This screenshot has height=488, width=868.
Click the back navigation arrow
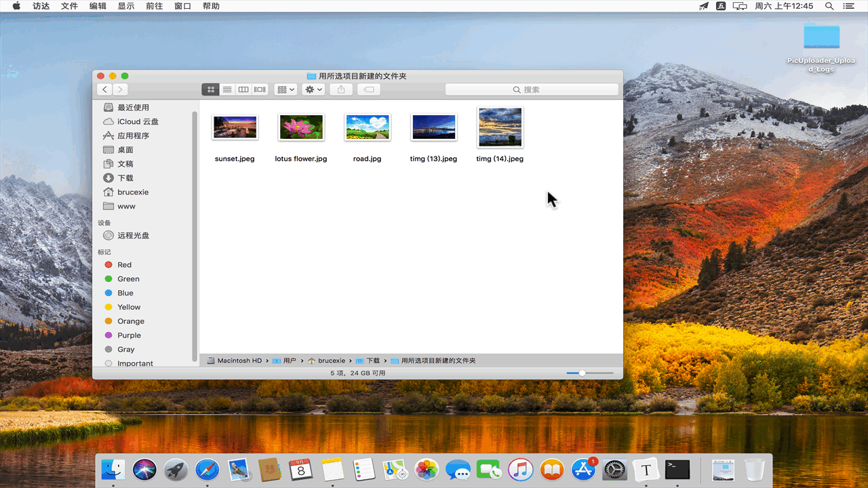(104, 89)
